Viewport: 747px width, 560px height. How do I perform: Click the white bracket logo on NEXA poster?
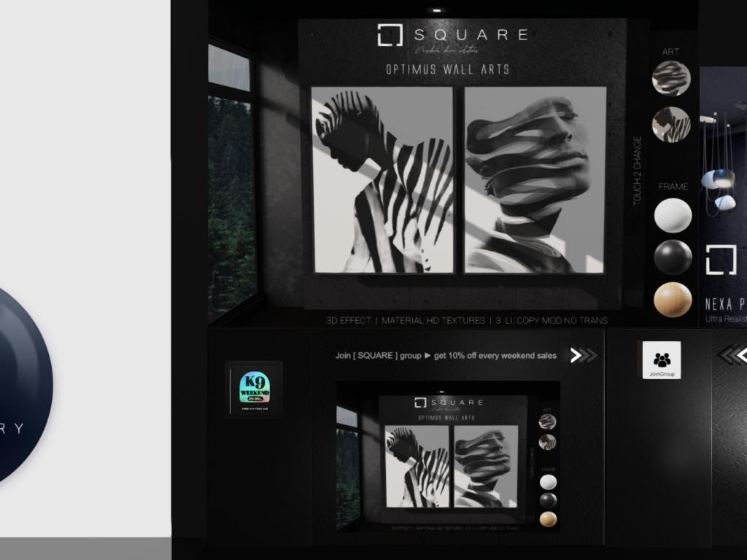tap(721, 260)
